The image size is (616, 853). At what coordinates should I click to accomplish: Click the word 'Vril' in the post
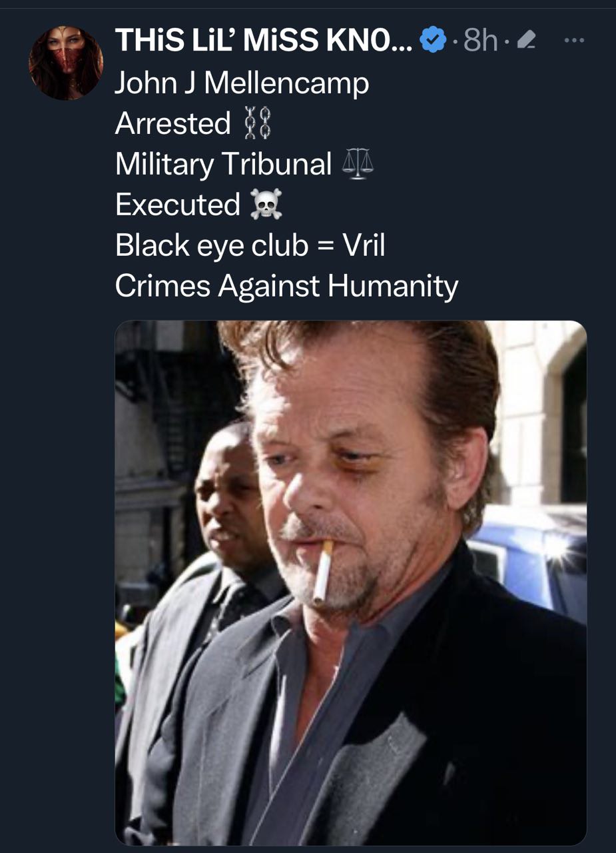pos(364,245)
